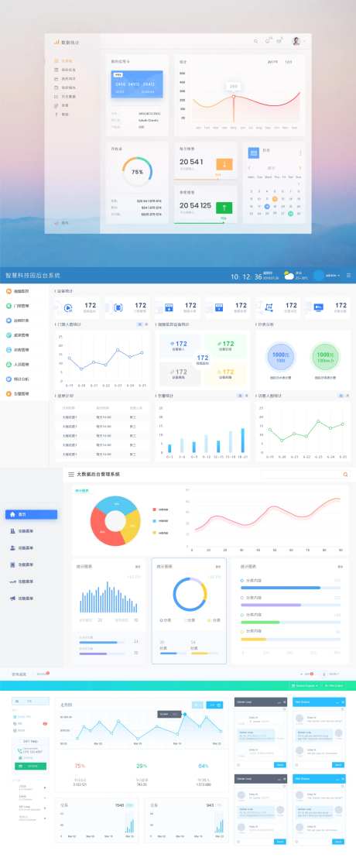This screenshot has height=868, width=356.
Task: Open 功能菜单 with person icon
Action: click(22, 548)
